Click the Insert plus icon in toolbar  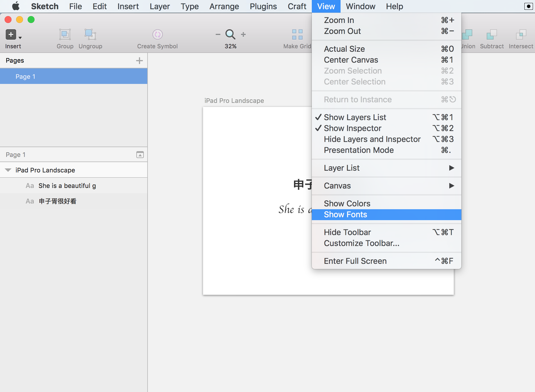(11, 34)
